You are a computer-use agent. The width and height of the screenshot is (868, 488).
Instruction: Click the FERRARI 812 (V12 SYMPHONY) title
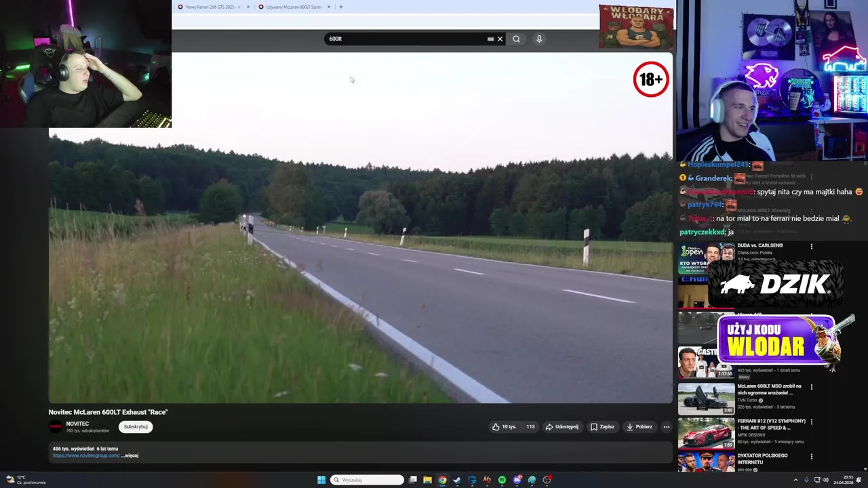[x=772, y=424]
